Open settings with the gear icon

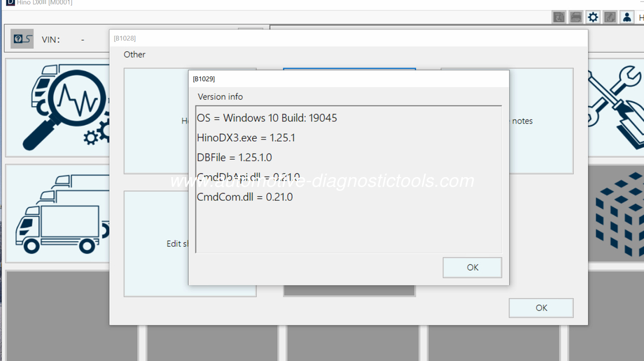(593, 17)
